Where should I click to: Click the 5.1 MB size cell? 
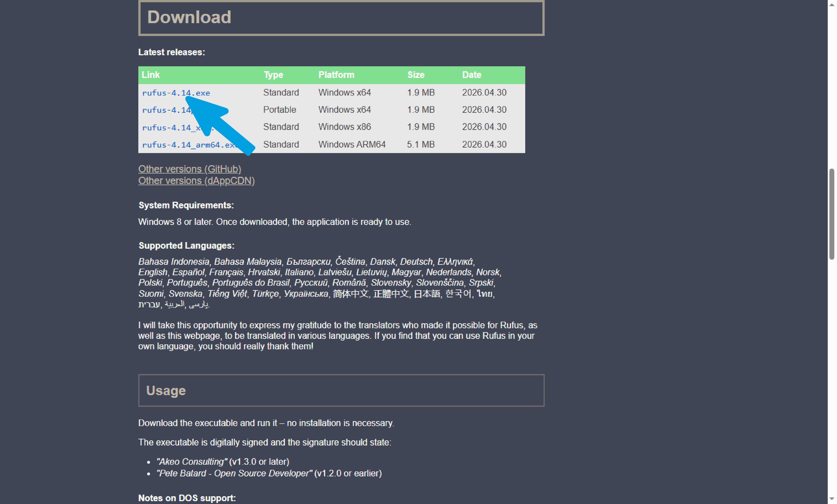pyautogui.click(x=421, y=144)
